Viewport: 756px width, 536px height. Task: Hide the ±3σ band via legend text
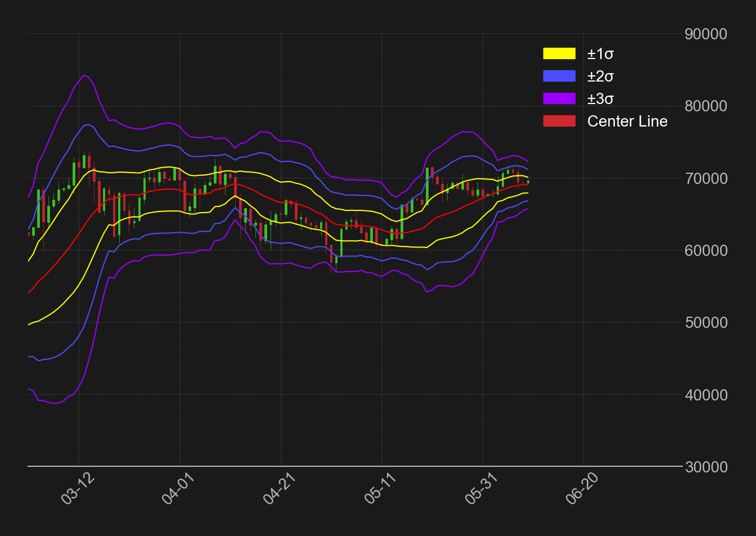point(600,99)
